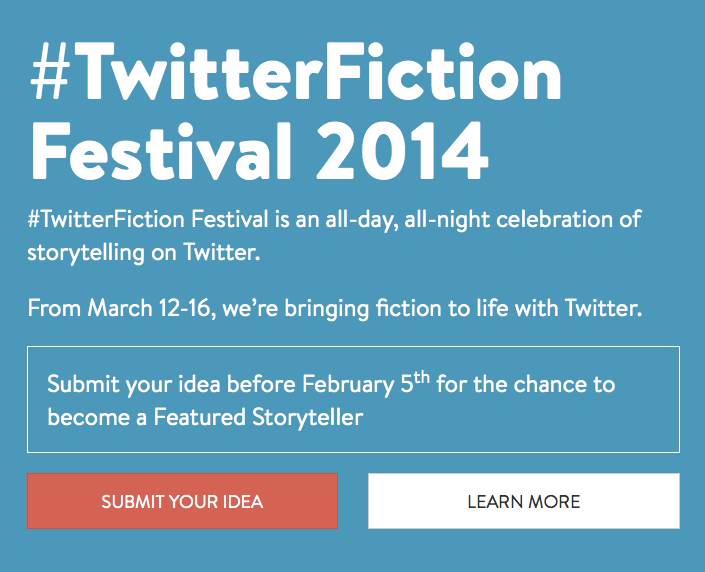Click the SUBMIT YOUR IDEA button
This screenshot has width=705, height=572.
pos(182,501)
